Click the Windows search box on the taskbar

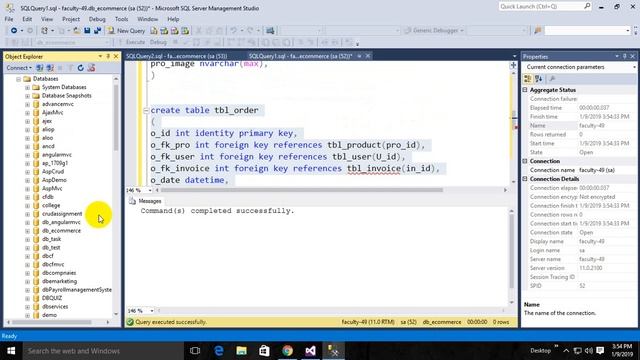coord(103,351)
